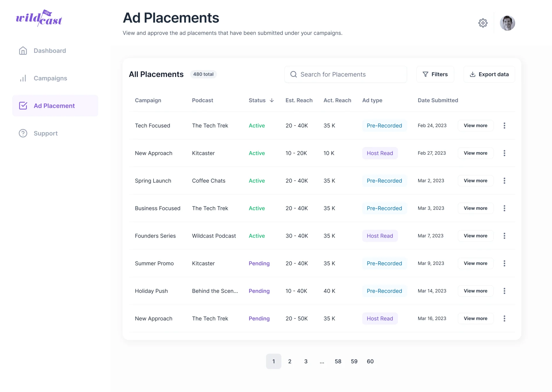Open row options for Tech Focused

(x=504, y=125)
